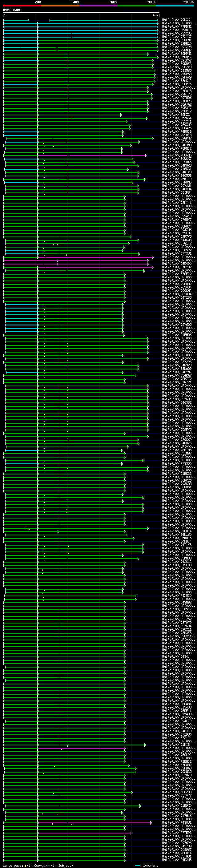Viewport: 197px width, 868px height.
Task: Select label UniRef100_B9GPH7
Action: pos(177,139)
